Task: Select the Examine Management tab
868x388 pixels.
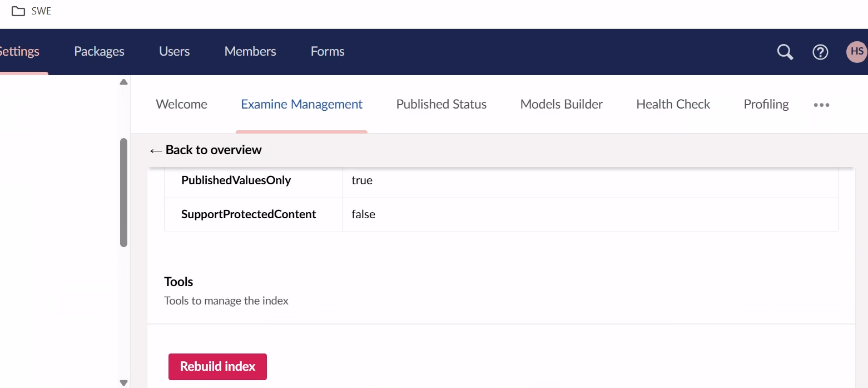Action: pyautogui.click(x=301, y=104)
